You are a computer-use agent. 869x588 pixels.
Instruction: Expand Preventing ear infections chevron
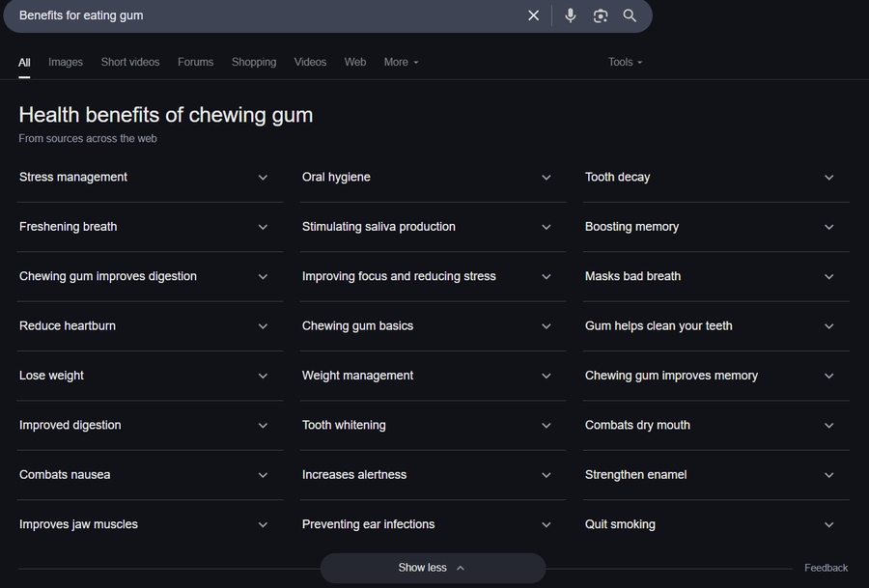547,525
